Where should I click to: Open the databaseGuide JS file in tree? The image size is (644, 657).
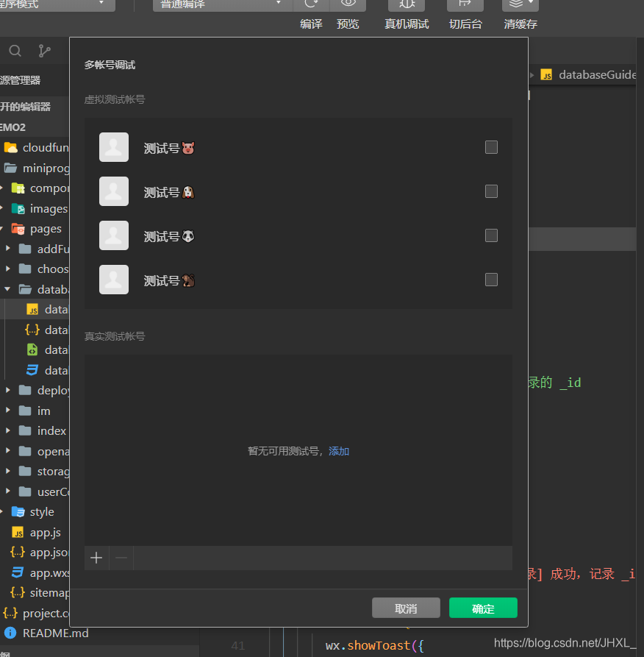pos(47,310)
